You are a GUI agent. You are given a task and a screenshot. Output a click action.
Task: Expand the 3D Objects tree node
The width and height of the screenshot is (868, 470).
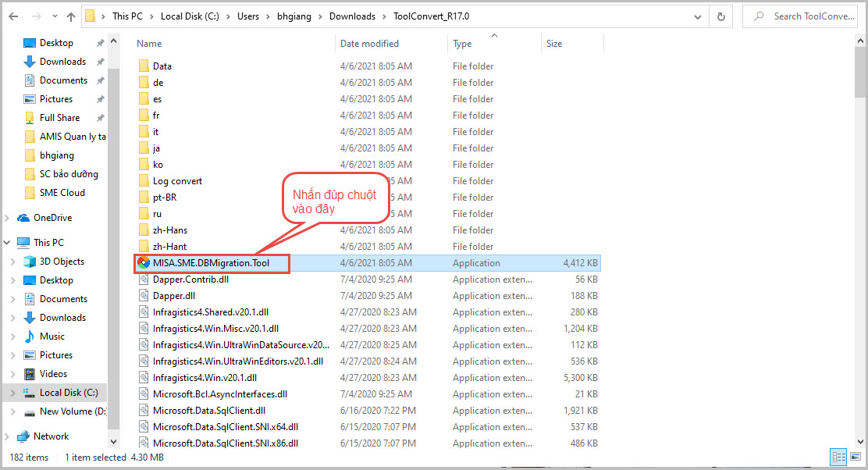pos(13,262)
